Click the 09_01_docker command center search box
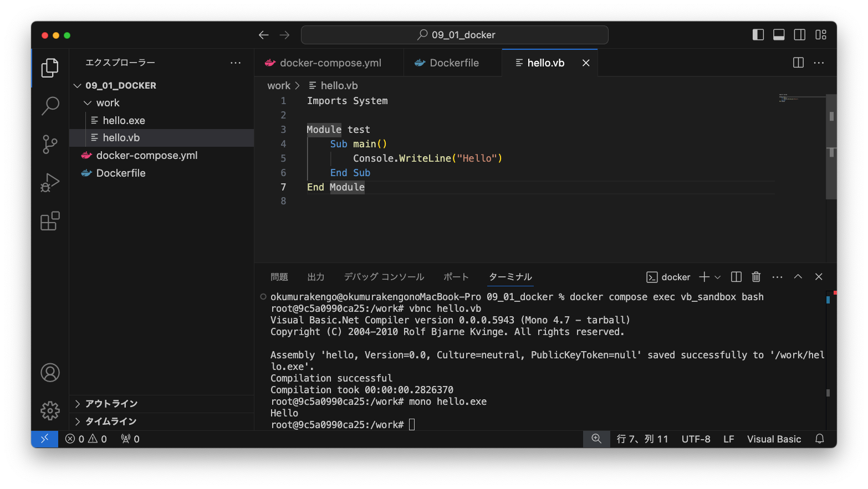The image size is (868, 489). [x=455, y=35]
